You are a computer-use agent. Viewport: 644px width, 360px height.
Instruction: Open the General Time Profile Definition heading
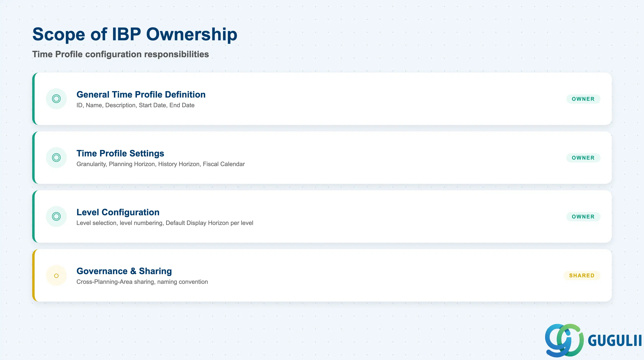coord(141,94)
